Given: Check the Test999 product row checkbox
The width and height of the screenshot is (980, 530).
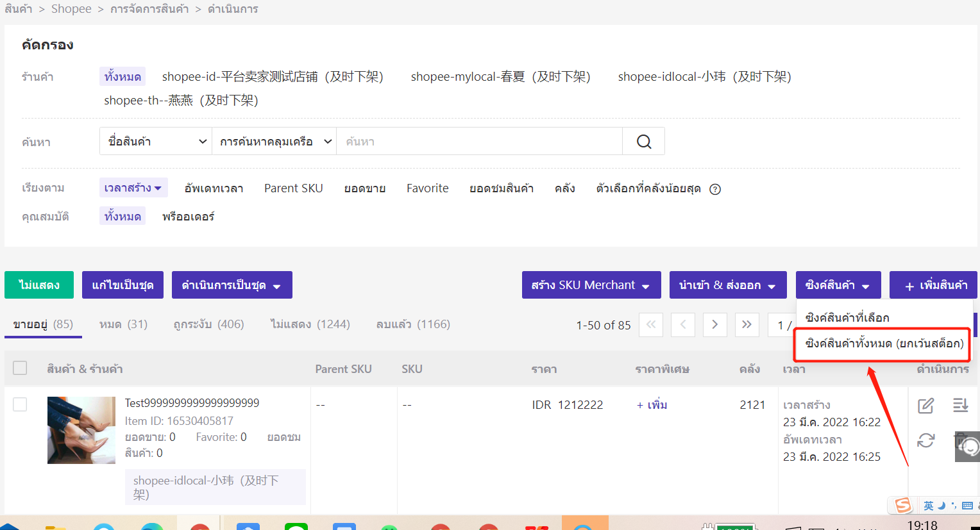Looking at the screenshot, I should [21, 404].
